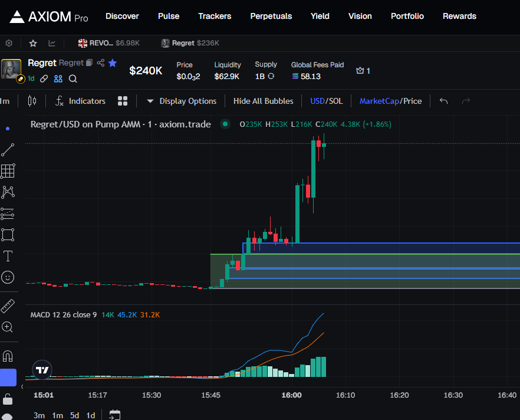Screen dimensions: 520x420
Task: Click the 16:00 time axis label
Action: [x=291, y=395]
